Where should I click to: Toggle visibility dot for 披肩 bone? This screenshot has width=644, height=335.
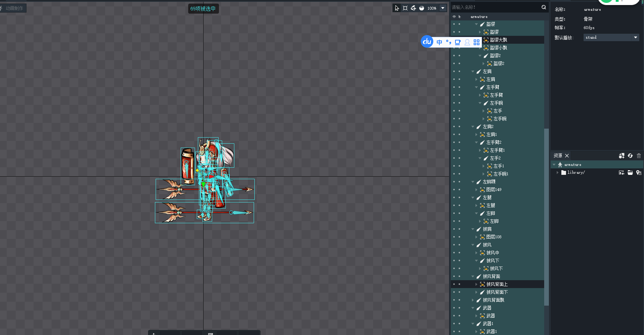pyautogui.click(x=454, y=229)
